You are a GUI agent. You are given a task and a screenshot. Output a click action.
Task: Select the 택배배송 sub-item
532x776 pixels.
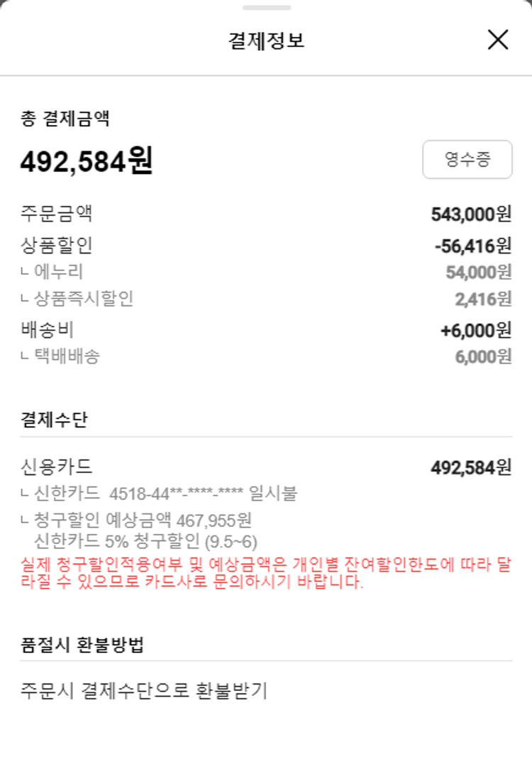[66, 356]
